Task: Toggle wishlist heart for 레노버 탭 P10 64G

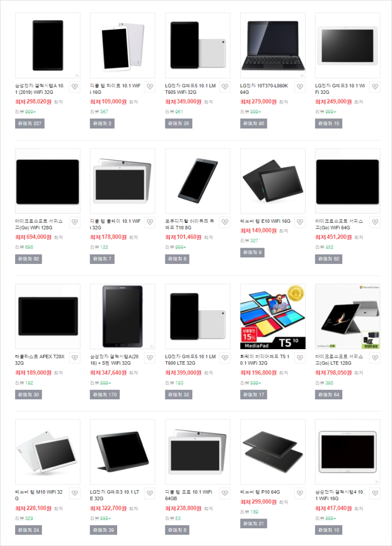Action: [x=300, y=493]
